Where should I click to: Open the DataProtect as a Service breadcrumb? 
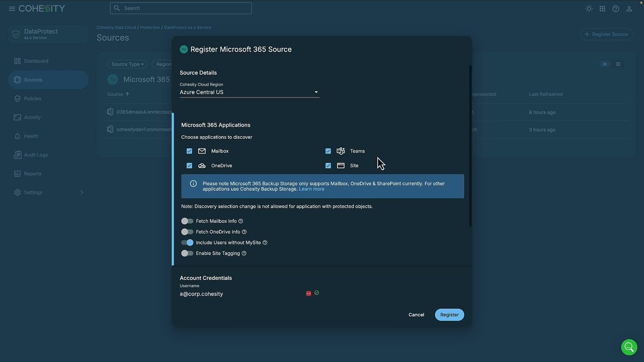click(x=188, y=27)
